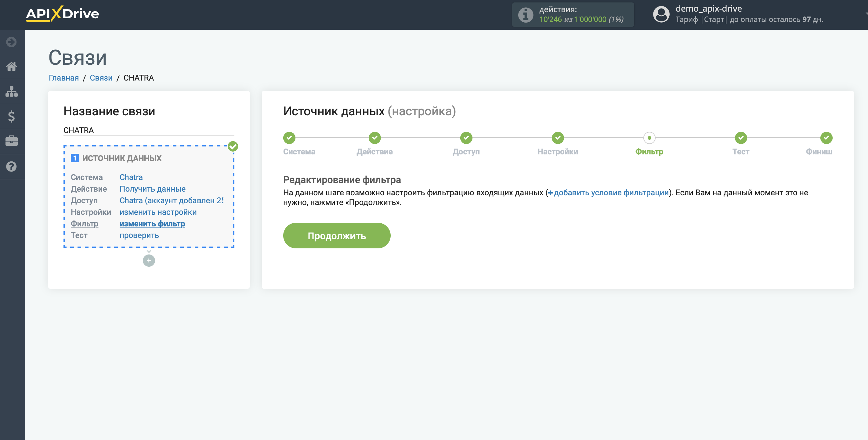Go to Связи breadcrumb link
This screenshot has width=868, height=440.
point(101,78)
